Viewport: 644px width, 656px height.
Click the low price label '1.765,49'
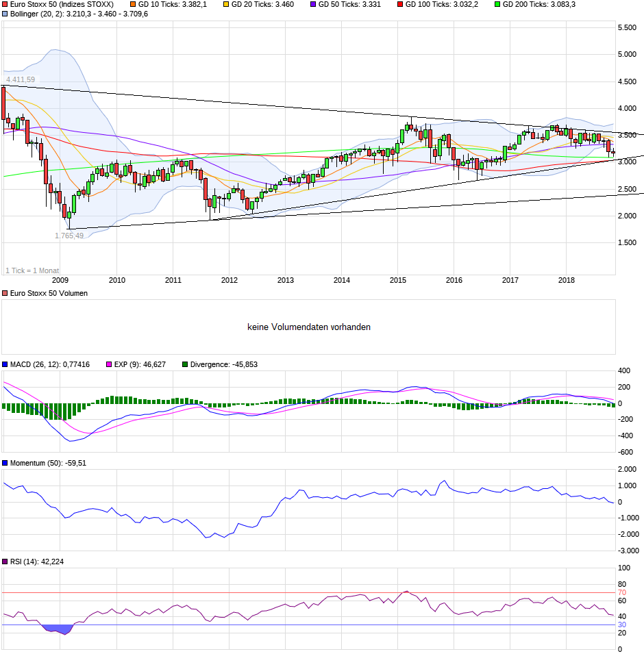pos(69,236)
